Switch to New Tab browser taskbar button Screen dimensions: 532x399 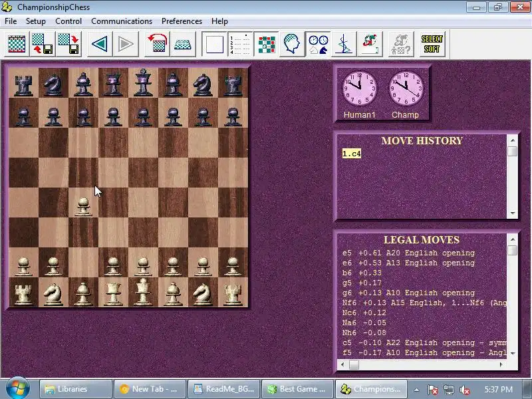(x=150, y=389)
